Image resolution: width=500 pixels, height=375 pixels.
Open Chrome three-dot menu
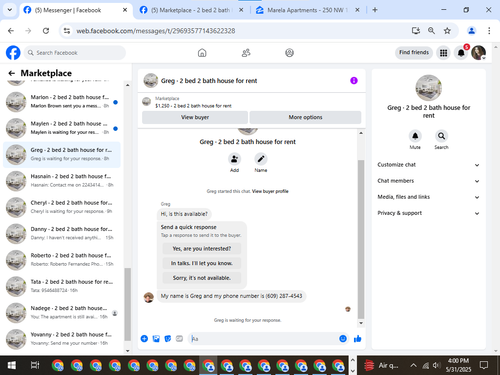click(489, 31)
